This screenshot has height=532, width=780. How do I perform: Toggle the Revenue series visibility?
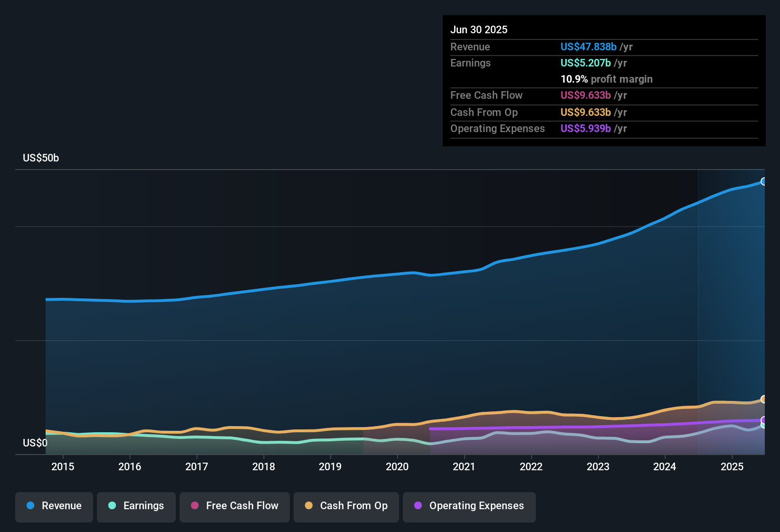pyautogui.click(x=54, y=506)
